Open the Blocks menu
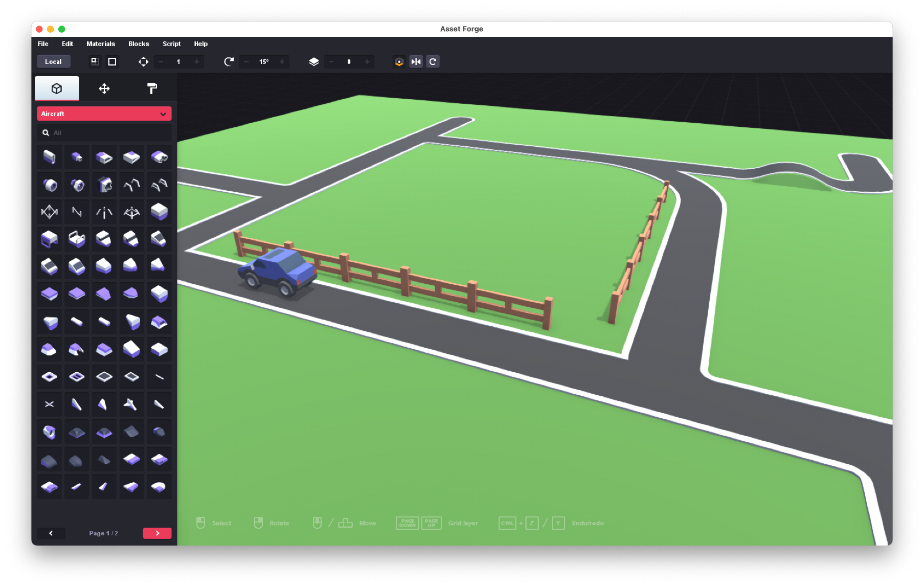 click(139, 44)
